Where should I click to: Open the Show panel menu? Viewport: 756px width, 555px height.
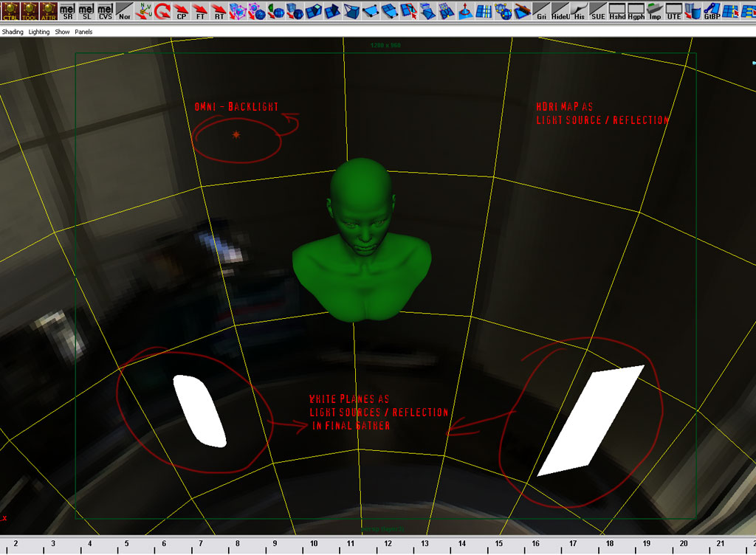coord(62,32)
